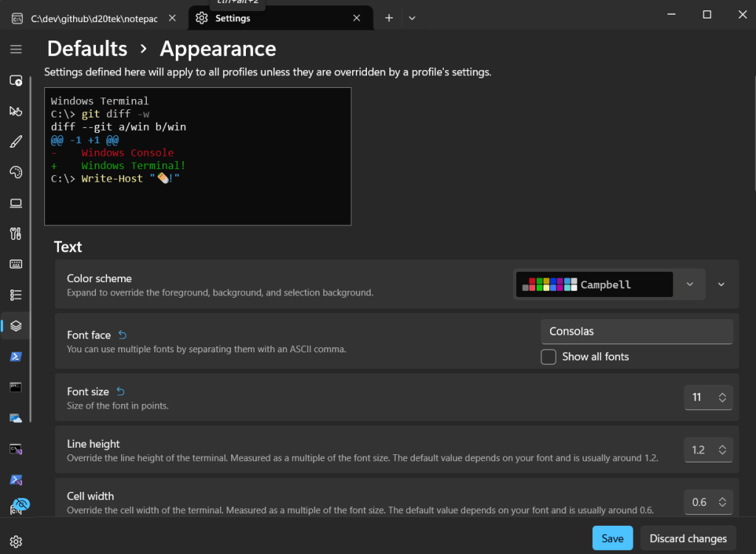Open Actions settings via keyboard icon
The width and height of the screenshot is (756, 554).
16,264
